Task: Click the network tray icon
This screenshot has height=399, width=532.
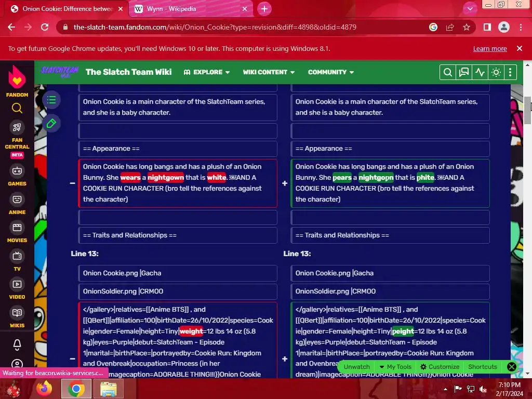Action: tap(471, 389)
